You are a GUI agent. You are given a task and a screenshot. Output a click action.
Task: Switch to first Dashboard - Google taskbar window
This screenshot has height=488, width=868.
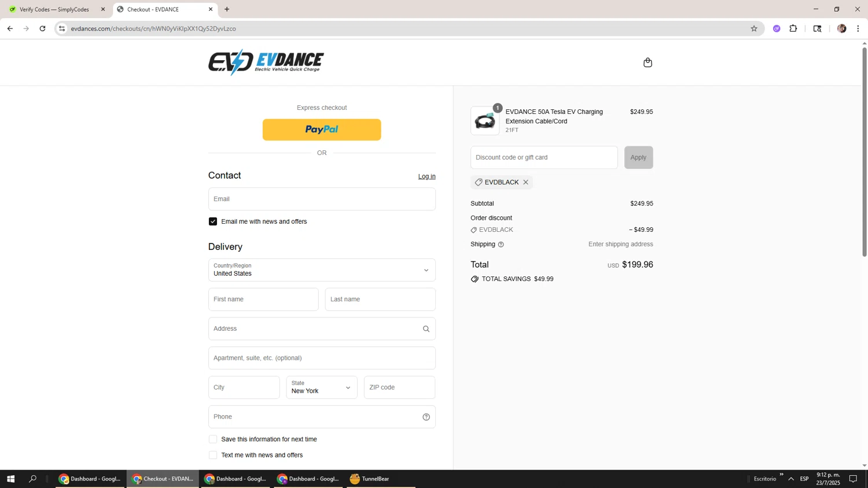click(x=90, y=479)
